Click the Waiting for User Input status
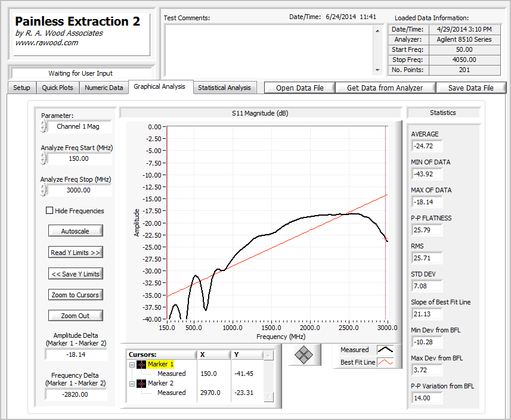This screenshot has height=420, width=511. [80, 73]
